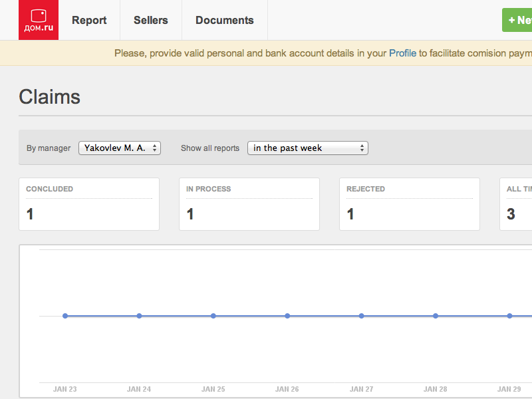This screenshot has height=399, width=532.
Task: Follow the Profile link in the notice
Action: pyautogui.click(x=402, y=53)
